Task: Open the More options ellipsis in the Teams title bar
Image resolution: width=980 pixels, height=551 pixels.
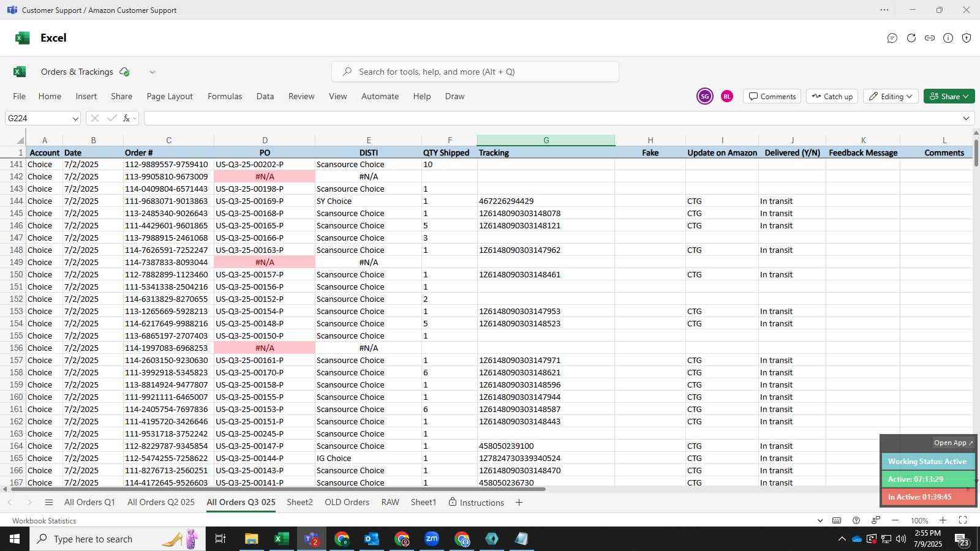Action: coord(884,10)
